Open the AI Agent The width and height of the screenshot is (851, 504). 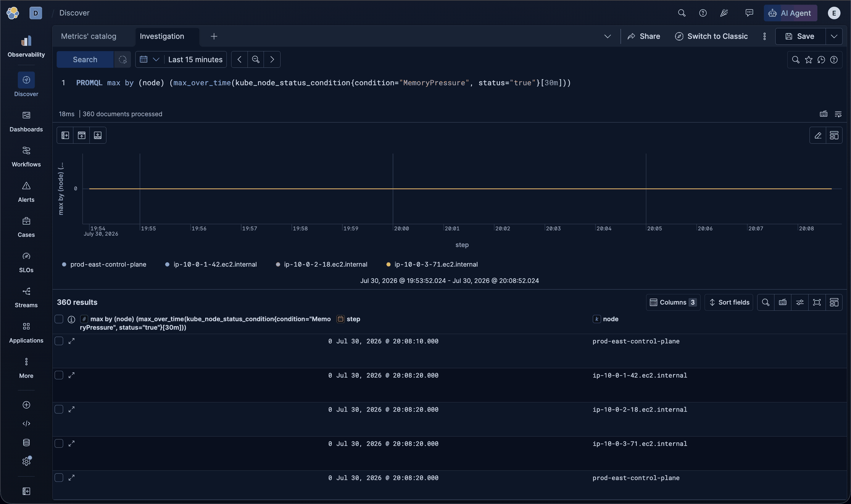790,13
